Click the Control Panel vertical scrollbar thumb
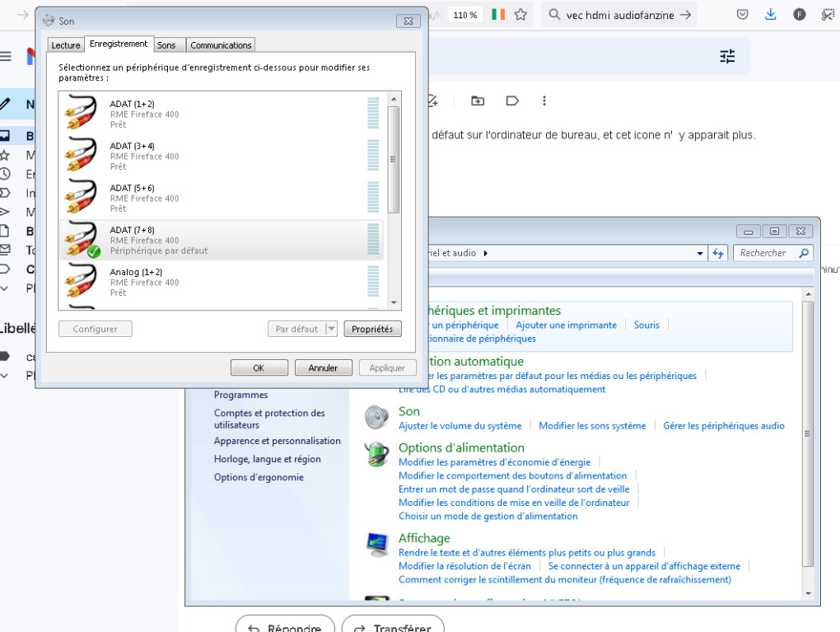The width and height of the screenshot is (840, 632). click(808, 433)
